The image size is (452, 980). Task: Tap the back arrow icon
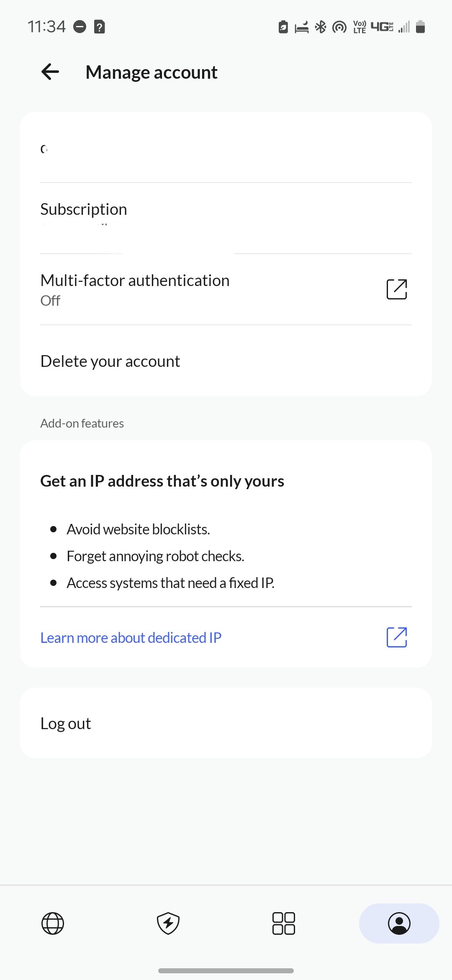(50, 72)
